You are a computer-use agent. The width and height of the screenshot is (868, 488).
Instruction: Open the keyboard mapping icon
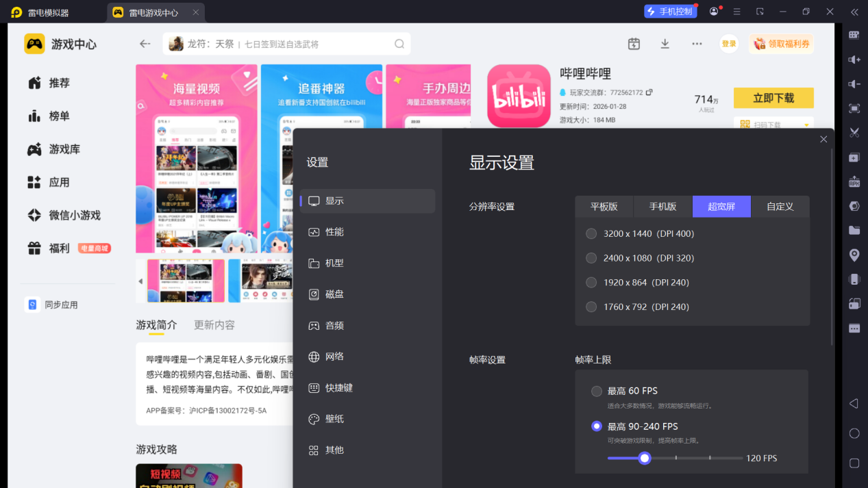point(854,35)
